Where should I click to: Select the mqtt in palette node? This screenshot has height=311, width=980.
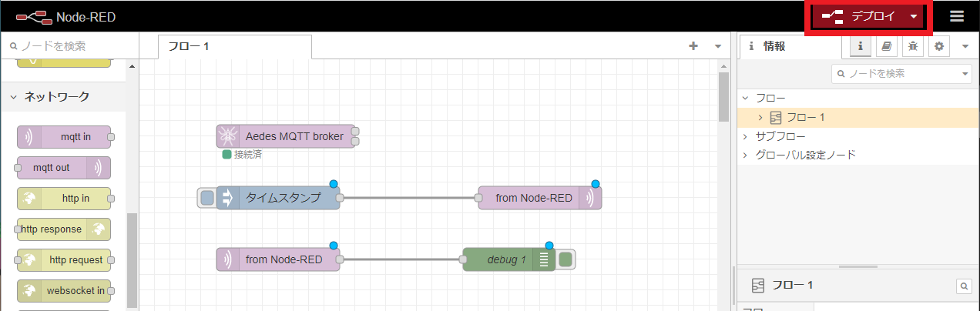point(64,137)
